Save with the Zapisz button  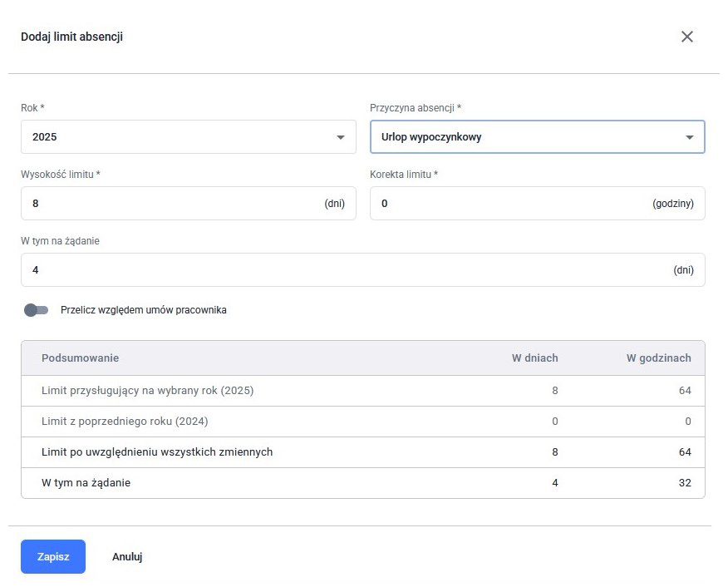[53, 556]
